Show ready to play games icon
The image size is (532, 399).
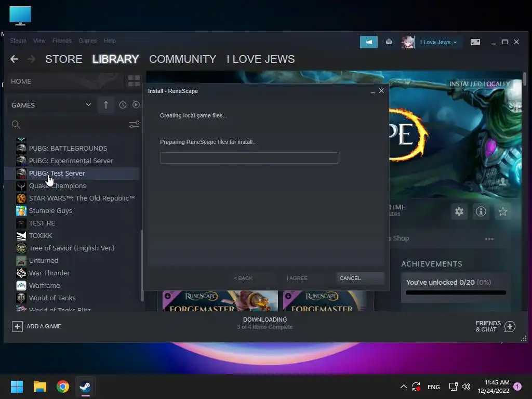pyautogui.click(x=136, y=105)
